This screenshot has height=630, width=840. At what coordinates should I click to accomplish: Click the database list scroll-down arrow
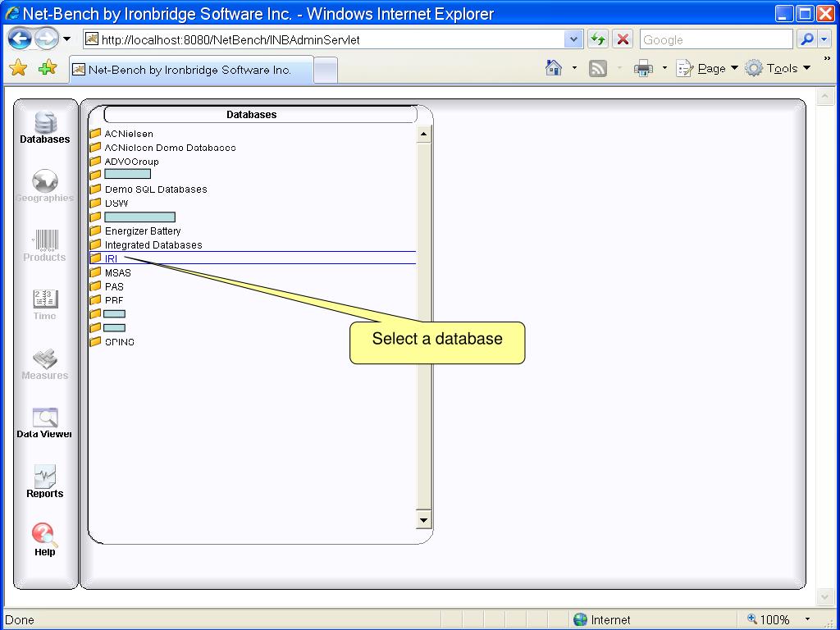[x=424, y=519]
